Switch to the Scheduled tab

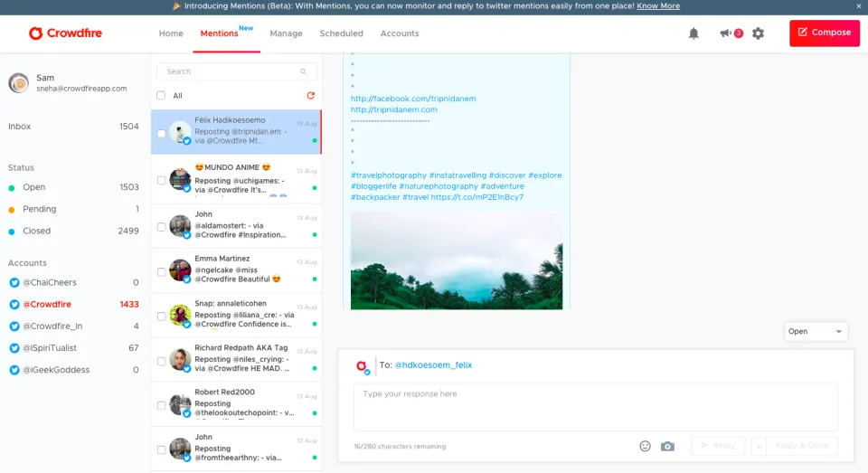341,33
